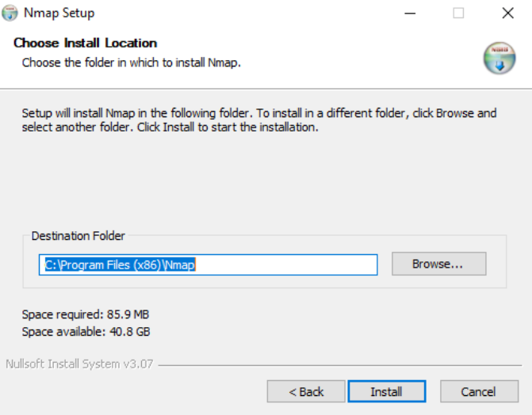Click 'Choose the folder in which to install Nmap' subtitle
532x415 pixels.
point(132,63)
